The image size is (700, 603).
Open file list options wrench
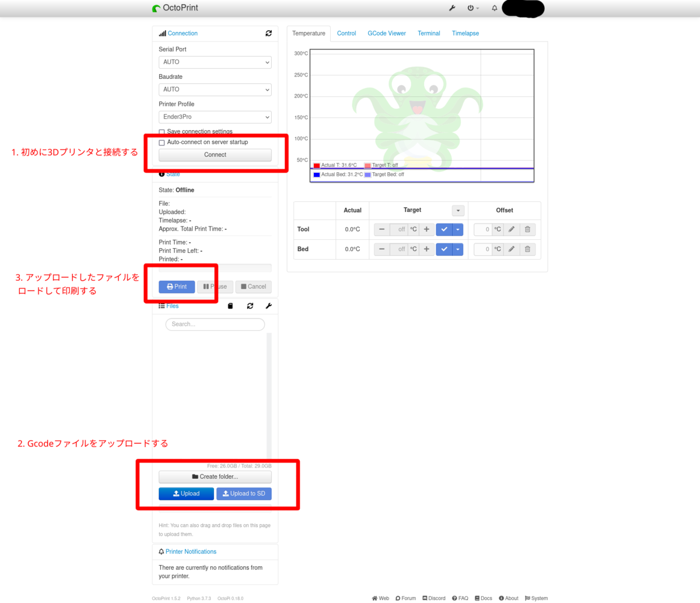pos(268,306)
